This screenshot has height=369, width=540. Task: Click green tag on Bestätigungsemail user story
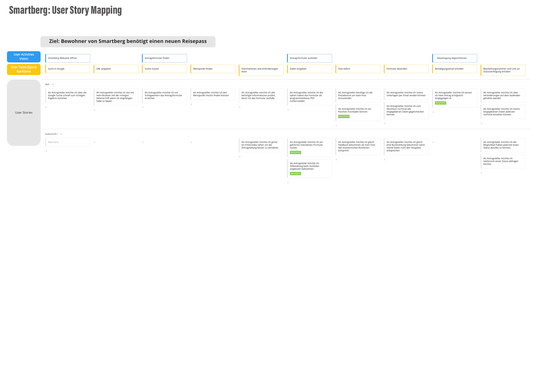point(440,103)
